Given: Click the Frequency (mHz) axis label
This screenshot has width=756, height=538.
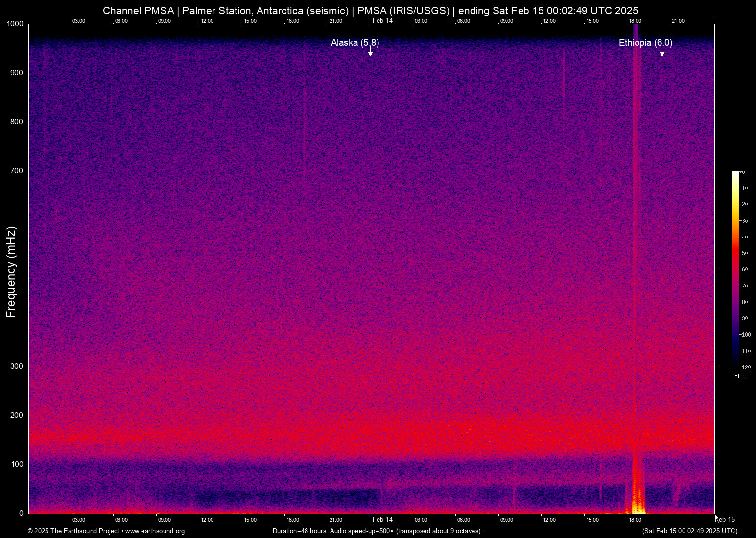Looking at the screenshot, I should click(x=10, y=269).
